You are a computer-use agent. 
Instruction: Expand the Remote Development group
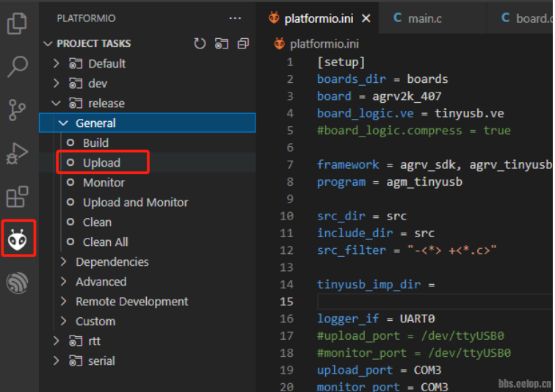click(x=63, y=301)
